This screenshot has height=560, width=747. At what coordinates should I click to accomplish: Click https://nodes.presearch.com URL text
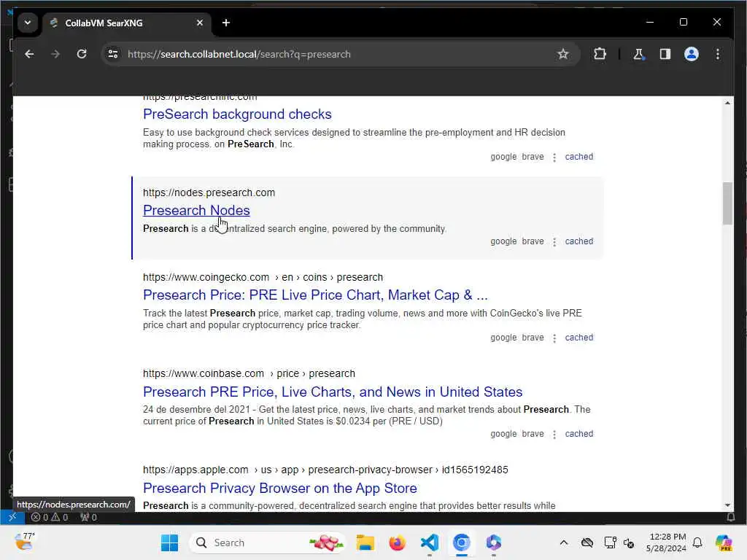(x=209, y=192)
